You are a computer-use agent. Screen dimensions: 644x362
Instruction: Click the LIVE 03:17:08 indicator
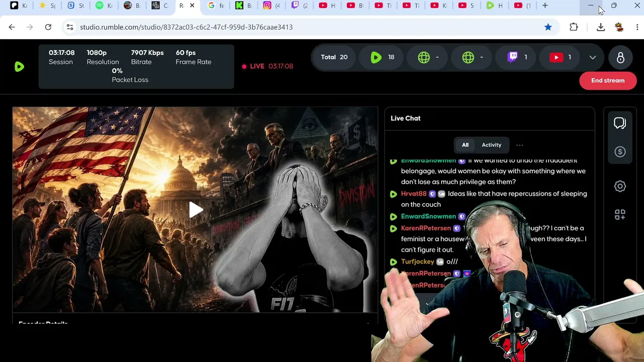tap(267, 66)
